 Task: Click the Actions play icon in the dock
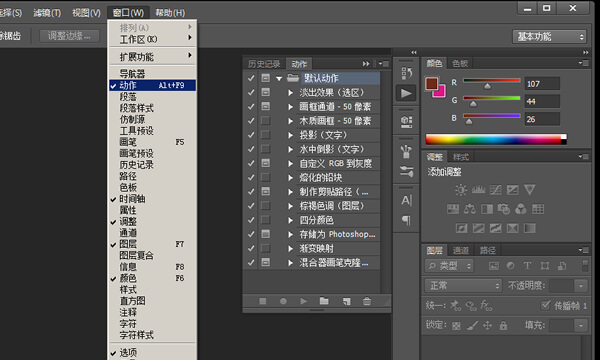406,93
